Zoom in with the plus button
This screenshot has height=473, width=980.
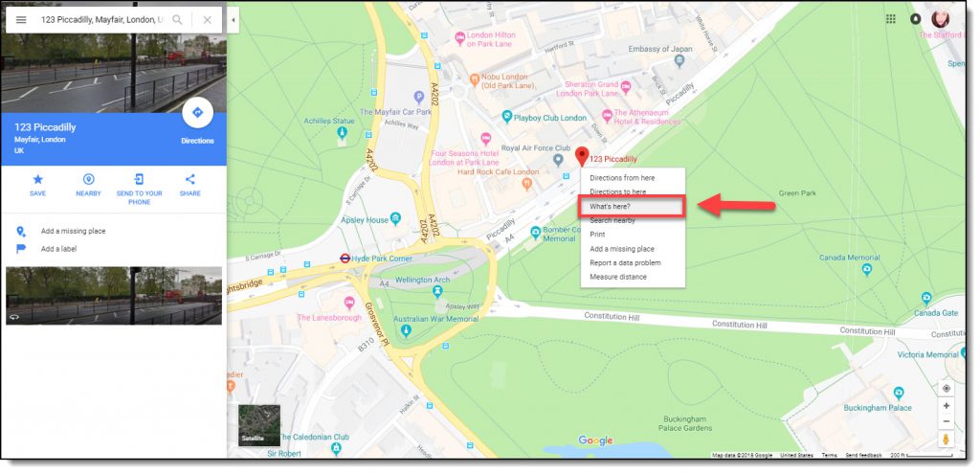[946, 406]
